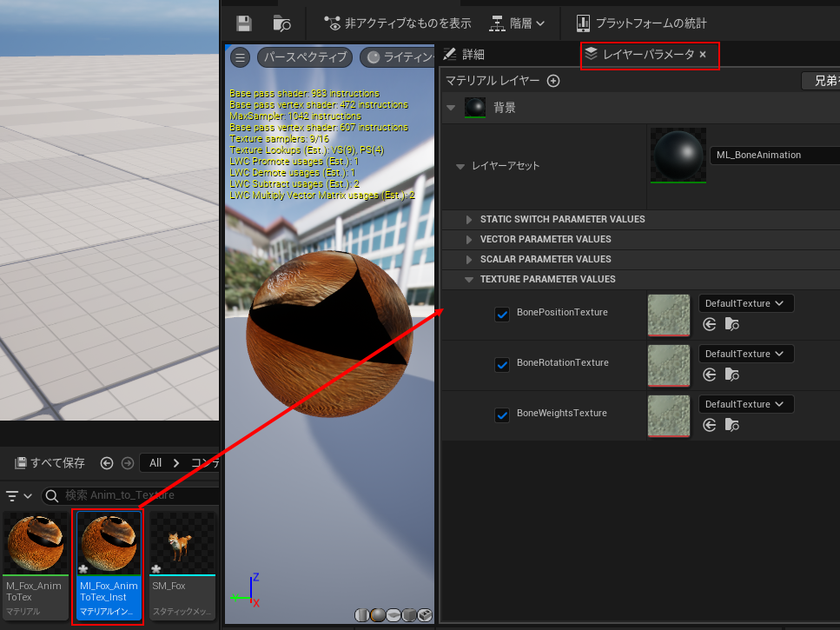
Task: Click the save floppy disk icon in toolbar
Action: click(244, 23)
